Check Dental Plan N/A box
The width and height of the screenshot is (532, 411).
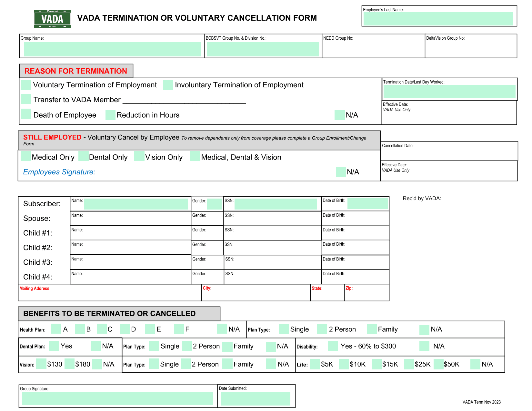pos(95,346)
